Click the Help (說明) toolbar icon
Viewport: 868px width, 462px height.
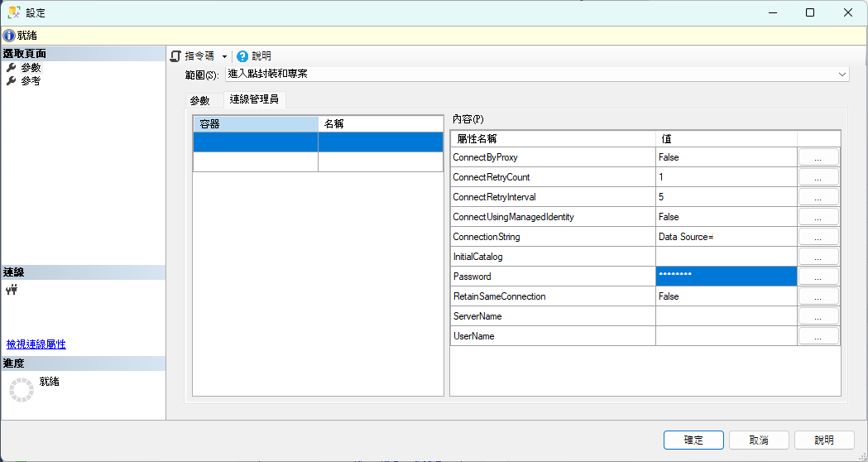[242, 56]
